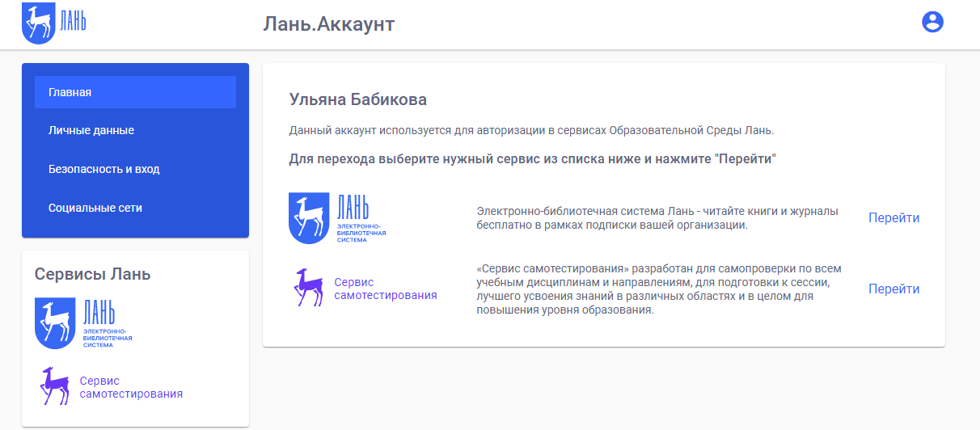Click the Сервисы Лань panel heading

pos(92,273)
